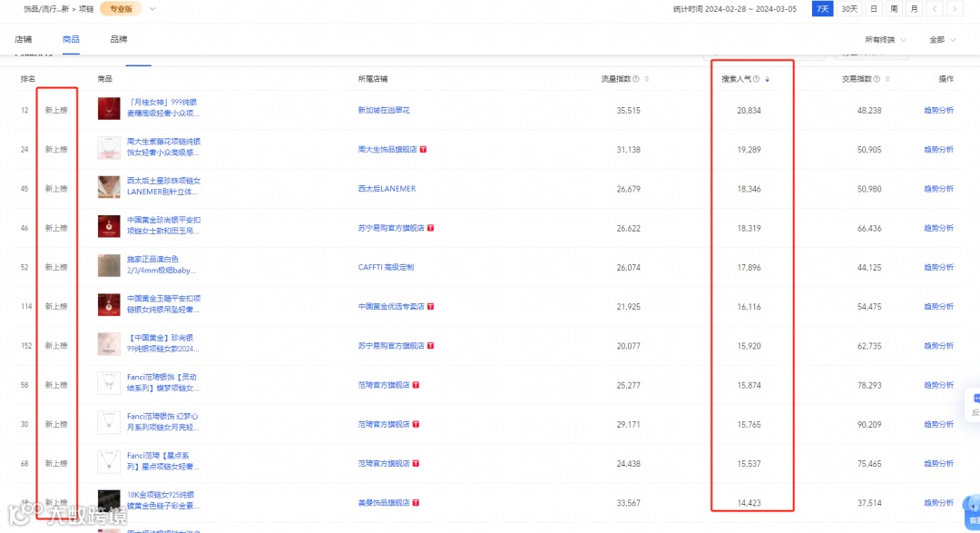Select the 周 time granularity
980x533 pixels.
coord(894,9)
